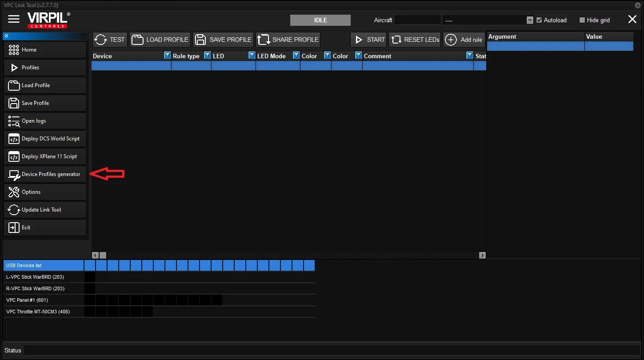The height and width of the screenshot is (360, 644).
Task: Open the hamburger menu beside the VIRPIL logo
Action: [x=14, y=19]
